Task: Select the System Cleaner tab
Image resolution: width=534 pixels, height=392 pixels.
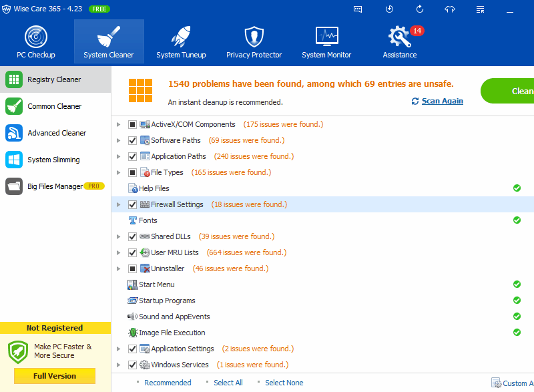Action: coord(109,41)
